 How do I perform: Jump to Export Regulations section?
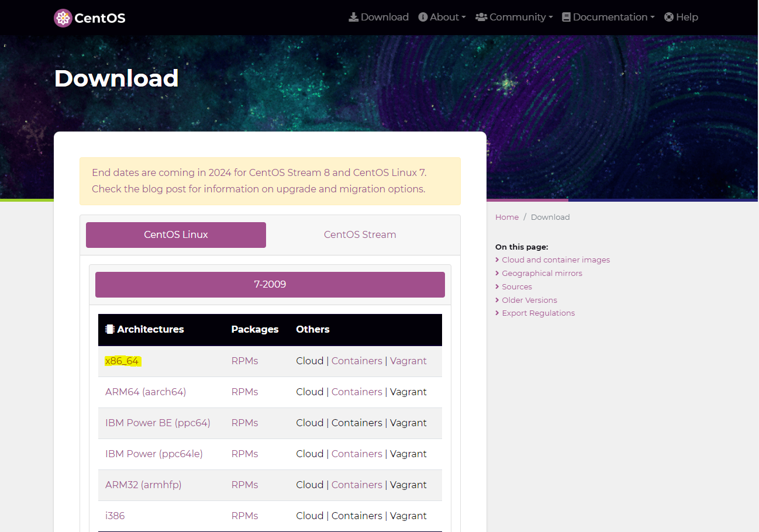click(x=538, y=313)
